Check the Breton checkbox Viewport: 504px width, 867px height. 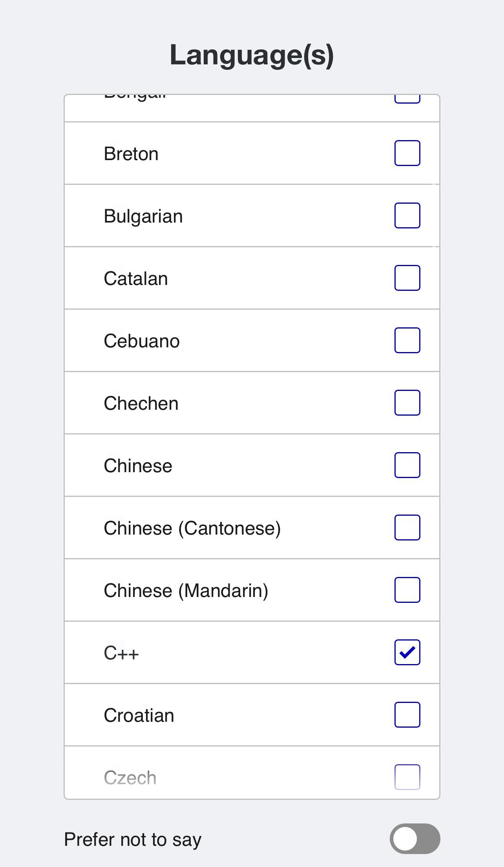pos(407,153)
